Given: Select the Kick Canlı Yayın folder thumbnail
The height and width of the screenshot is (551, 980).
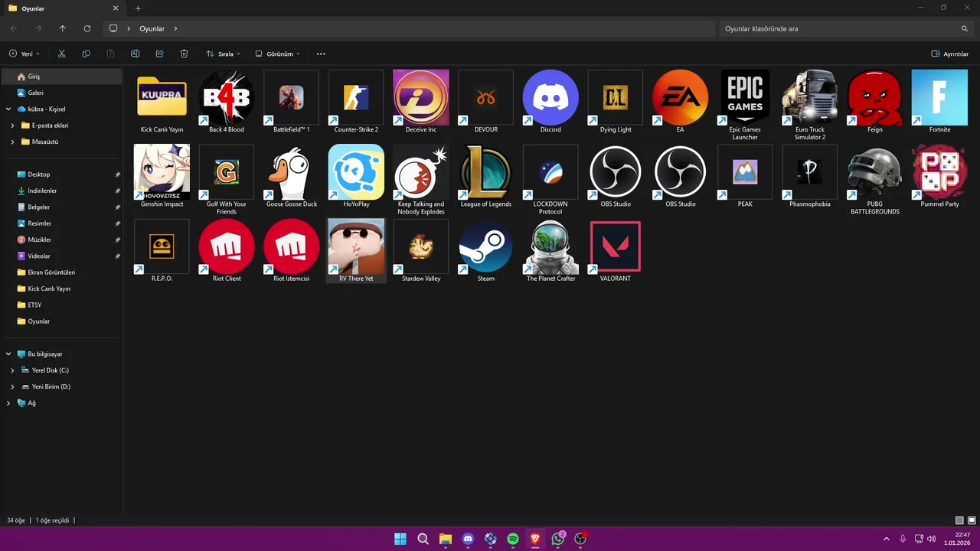Looking at the screenshot, I should (162, 98).
